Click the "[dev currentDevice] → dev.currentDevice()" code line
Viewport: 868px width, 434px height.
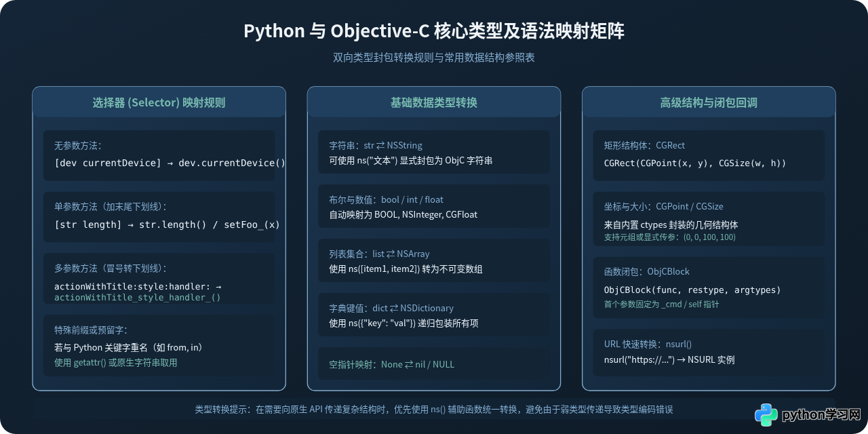(170, 163)
